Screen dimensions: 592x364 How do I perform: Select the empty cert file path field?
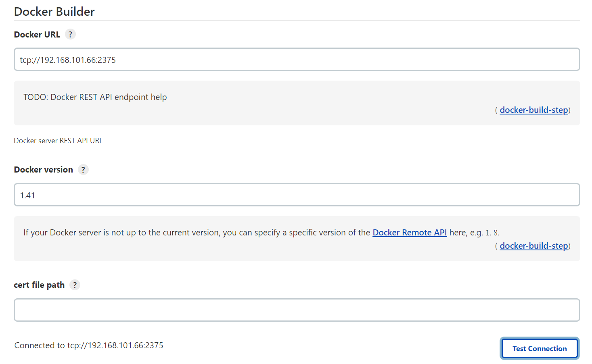[x=297, y=310]
